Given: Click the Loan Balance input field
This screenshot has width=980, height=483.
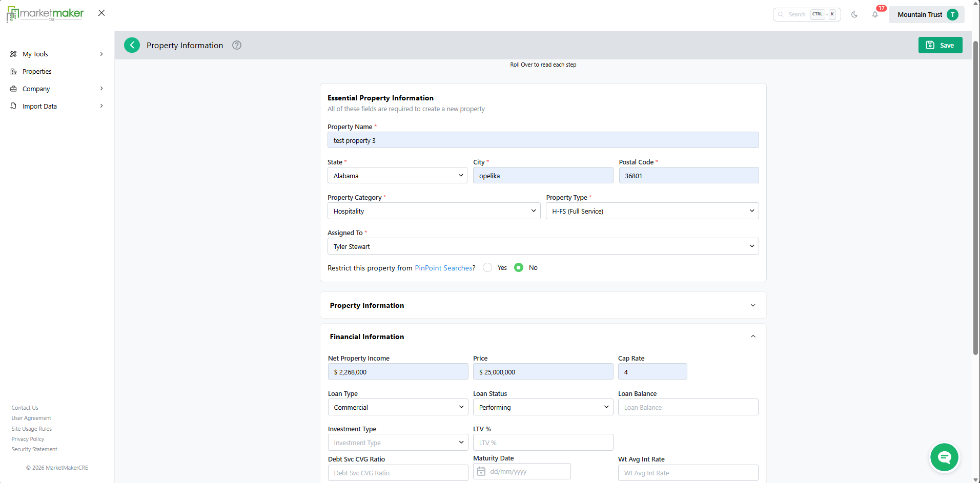Looking at the screenshot, I should point(688,407).
